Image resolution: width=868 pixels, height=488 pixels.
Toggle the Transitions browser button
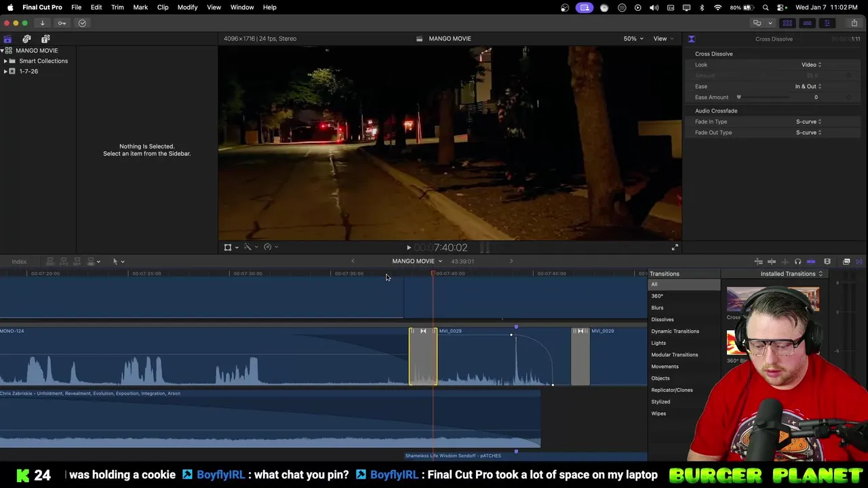tap(859, 262)
